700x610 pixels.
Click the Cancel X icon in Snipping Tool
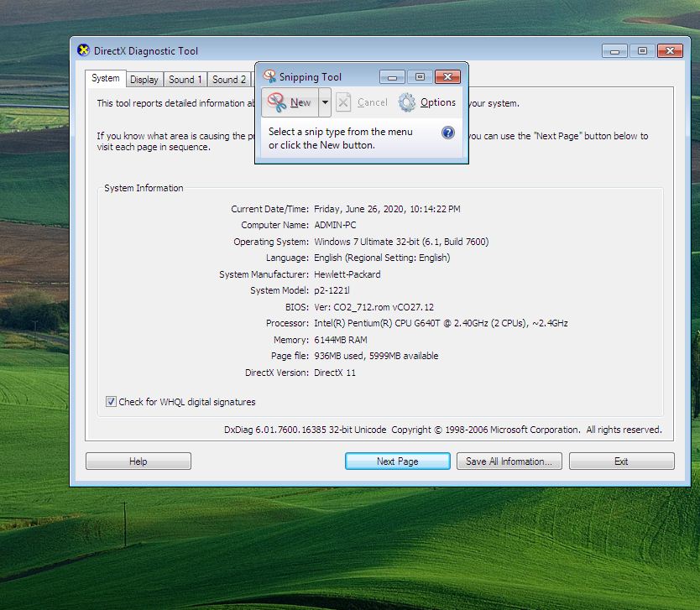(343, 102)
